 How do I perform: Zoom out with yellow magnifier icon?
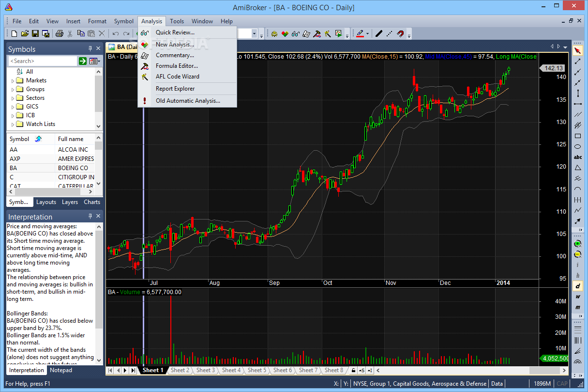point(577,254)
